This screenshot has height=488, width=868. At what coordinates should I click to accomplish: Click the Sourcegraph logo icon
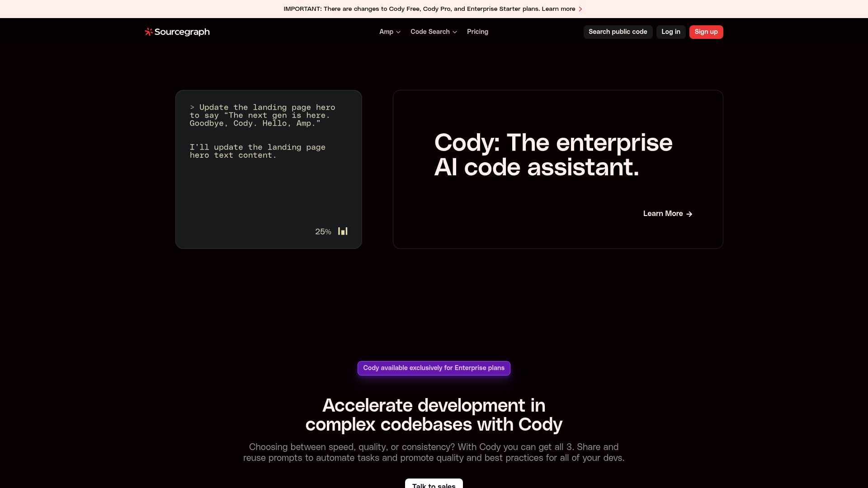tap(148, 32)
